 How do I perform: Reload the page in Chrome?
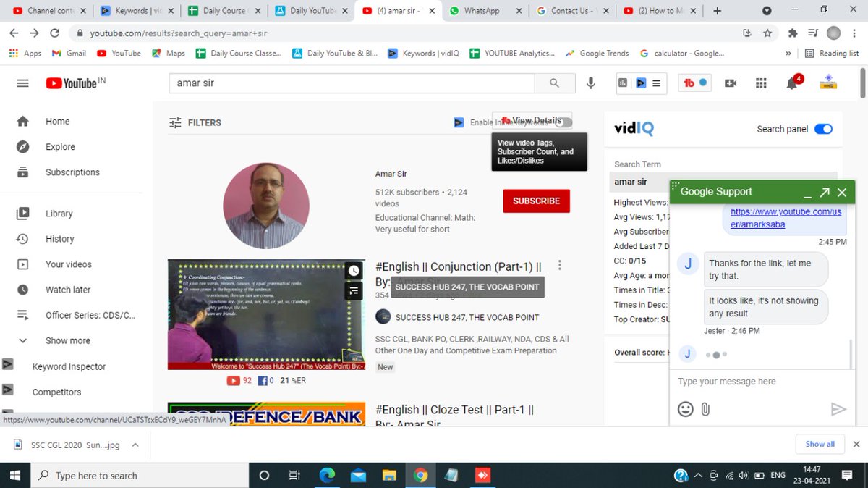tap(54, 33)
